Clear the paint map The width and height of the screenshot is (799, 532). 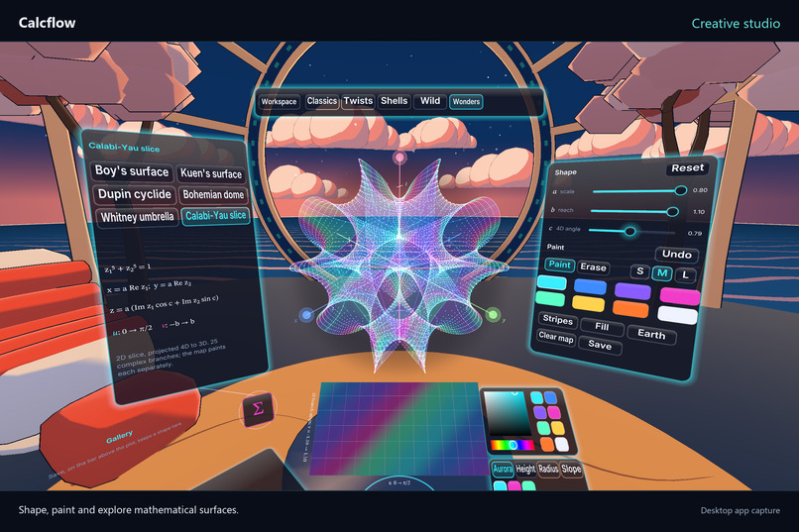coord(556,337)
